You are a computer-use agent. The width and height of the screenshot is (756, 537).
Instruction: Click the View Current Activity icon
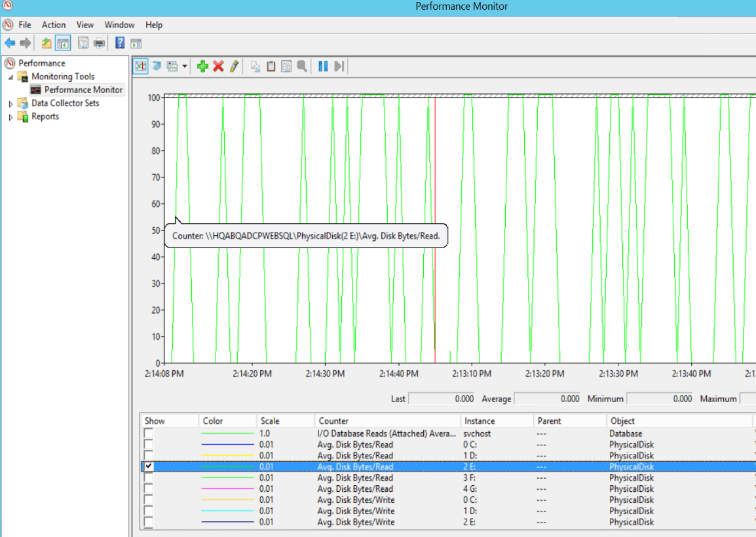click(140, 66)
